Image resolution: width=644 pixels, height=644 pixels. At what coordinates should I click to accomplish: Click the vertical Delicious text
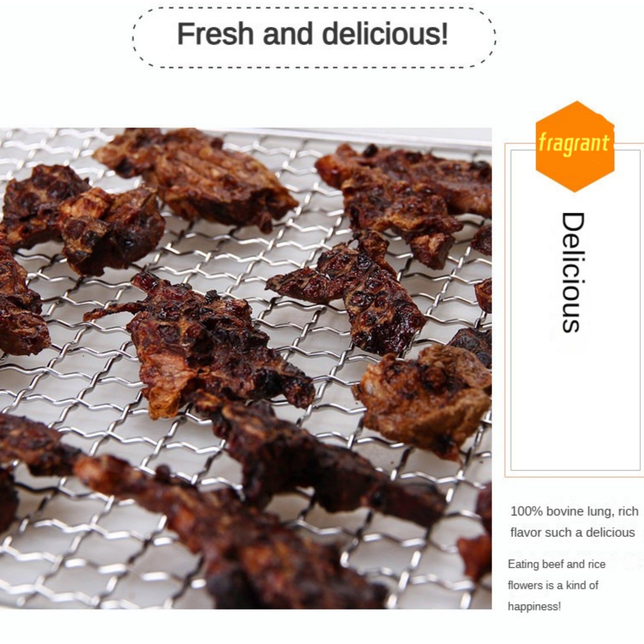coord(573,272)
